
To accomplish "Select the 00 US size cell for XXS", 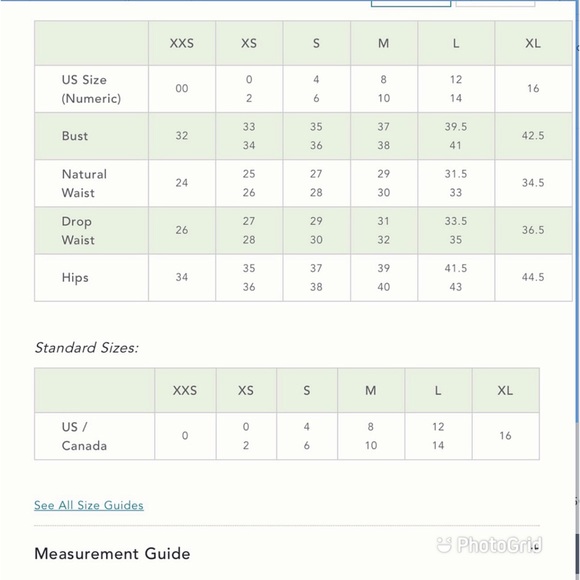I will click(182, 89).
